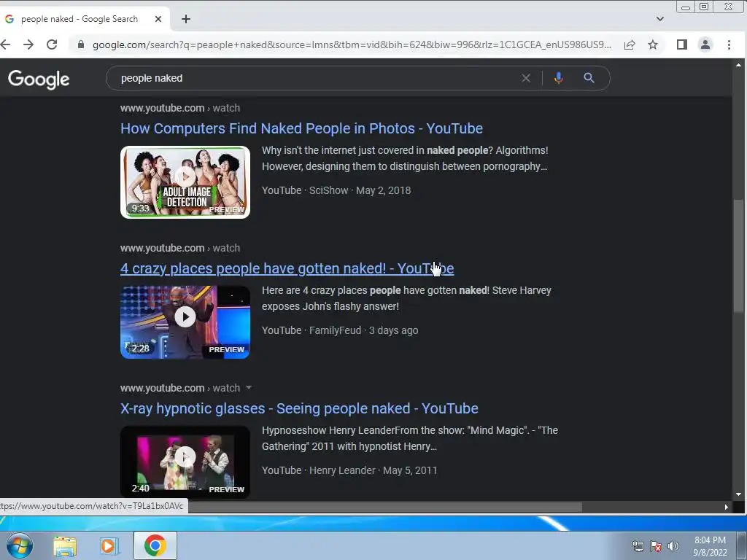
Task: Open File Explorer from taskbar
Action: click(65, 545)
